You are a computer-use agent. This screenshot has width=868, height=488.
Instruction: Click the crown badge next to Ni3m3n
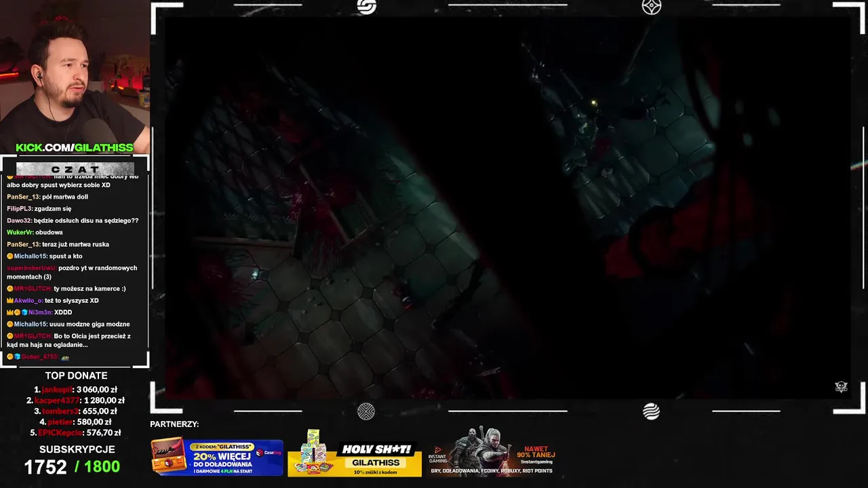click(10, 312)
